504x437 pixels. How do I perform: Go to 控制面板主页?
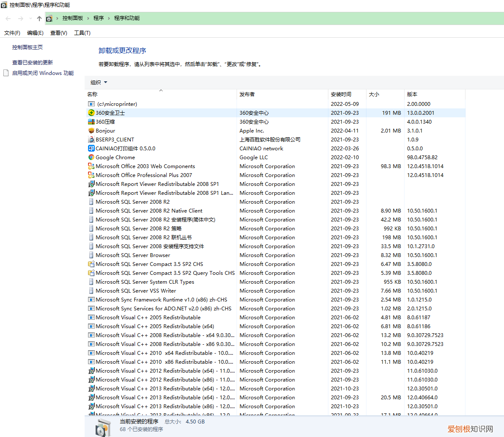click(x=28, y=47)
